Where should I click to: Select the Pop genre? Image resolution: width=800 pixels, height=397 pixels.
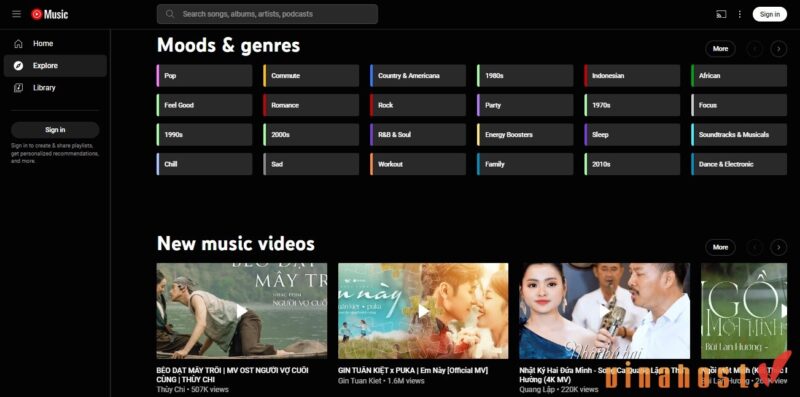pyautogui.click(x=204, y=76)
